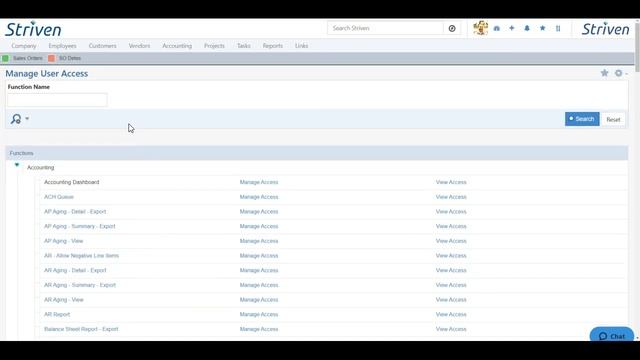Screen dimensions: 640x360
Task: Go to the home icon in header
Action: (x=497, y=28)
